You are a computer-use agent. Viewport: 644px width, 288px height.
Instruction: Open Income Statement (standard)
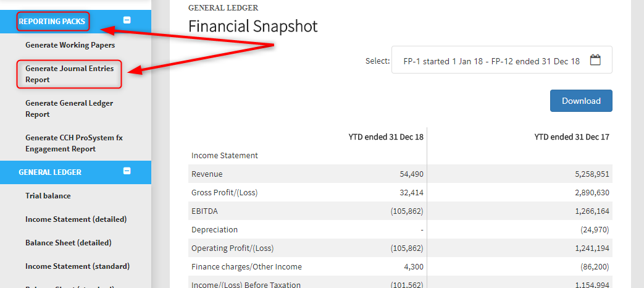[78, 266]
